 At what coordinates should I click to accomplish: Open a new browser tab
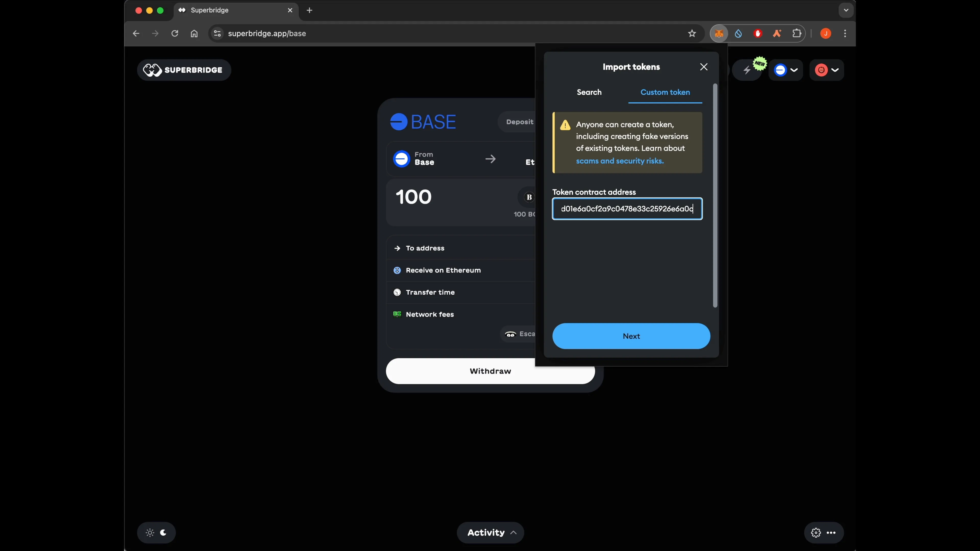pyautogui.click(x=309, y=10)
